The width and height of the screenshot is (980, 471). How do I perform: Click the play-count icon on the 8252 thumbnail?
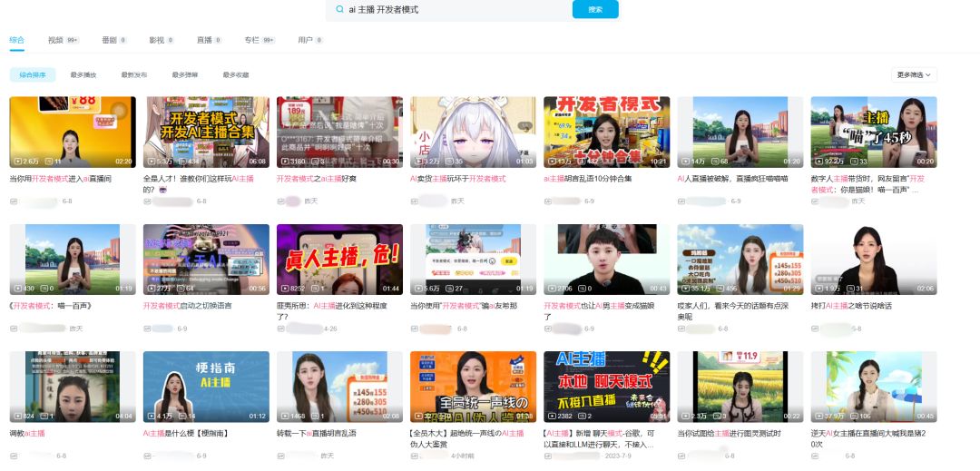pos(285,289)
